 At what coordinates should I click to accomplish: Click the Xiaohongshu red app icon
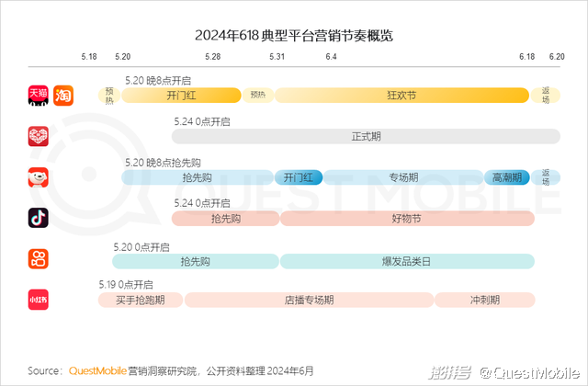[x=39, y=300]
